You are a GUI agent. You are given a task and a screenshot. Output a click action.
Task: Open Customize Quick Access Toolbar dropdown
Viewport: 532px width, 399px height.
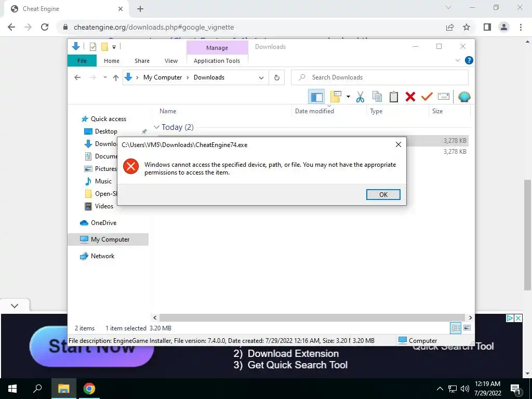(114, 47)
